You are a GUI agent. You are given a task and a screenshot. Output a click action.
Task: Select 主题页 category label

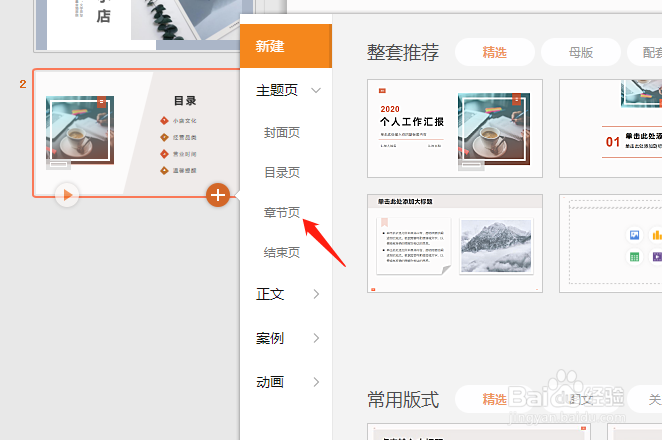277,90
